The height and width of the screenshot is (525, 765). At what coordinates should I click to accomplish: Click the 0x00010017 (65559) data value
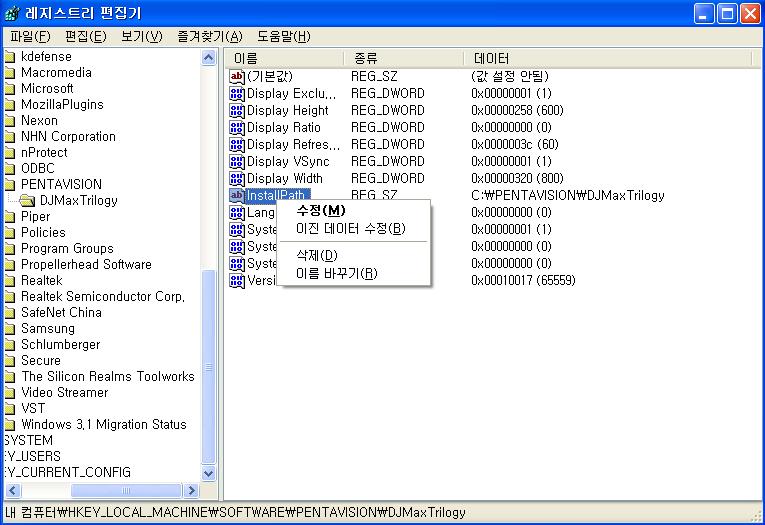click(x=523, y=281)
